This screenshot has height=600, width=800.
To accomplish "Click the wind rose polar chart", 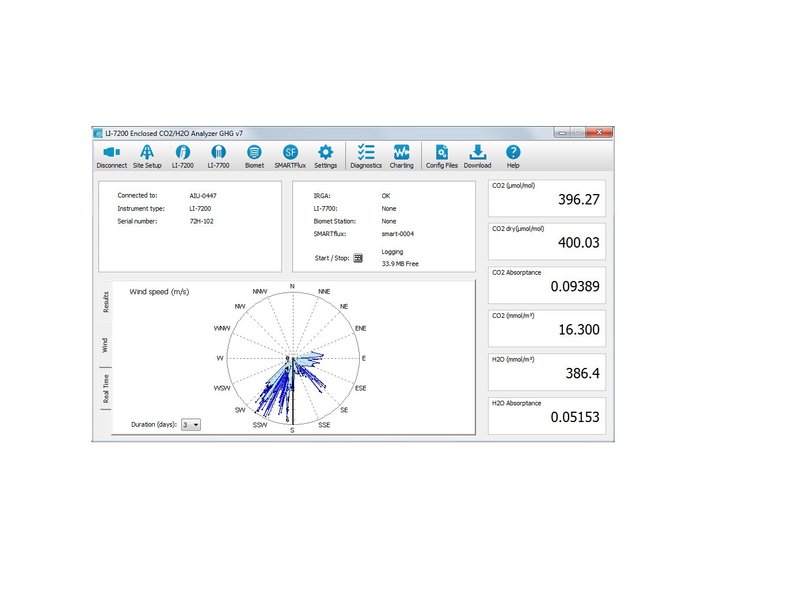I will [x=292, y=357].
